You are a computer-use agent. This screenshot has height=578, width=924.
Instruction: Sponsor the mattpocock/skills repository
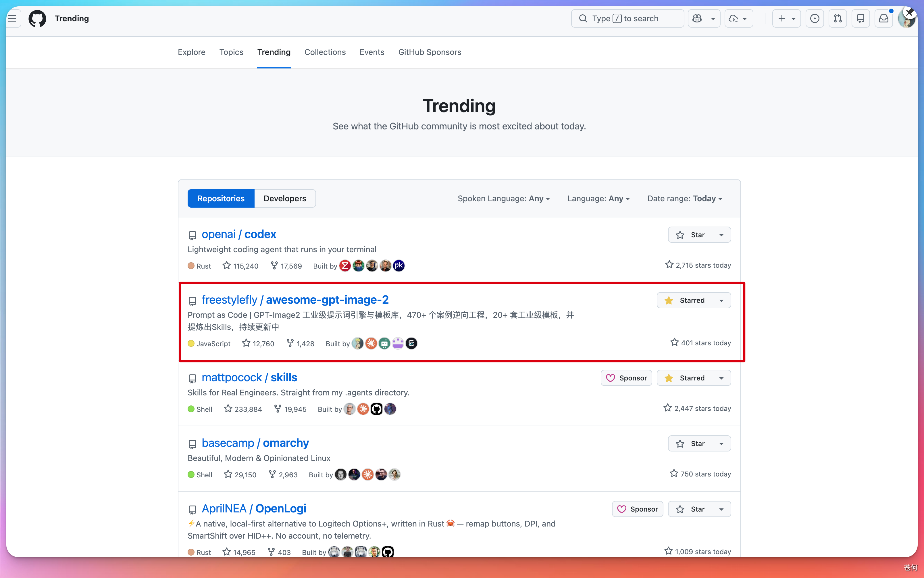point(626,378)
